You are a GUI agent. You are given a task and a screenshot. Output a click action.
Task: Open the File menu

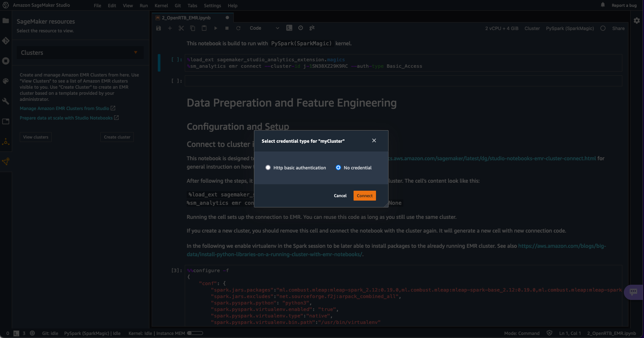coord(98,6)
